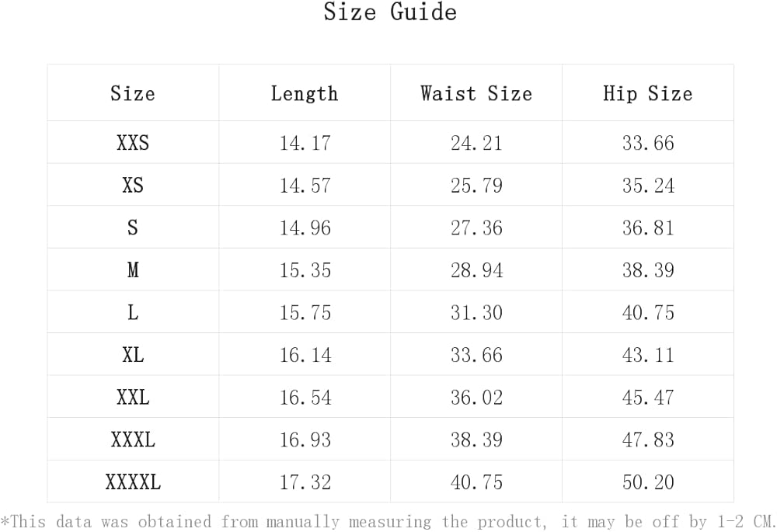The height and width of the screenshot is (532, 777).
Task: Click the manual measurement disclaimer note
Action: (x=388, y=521)
